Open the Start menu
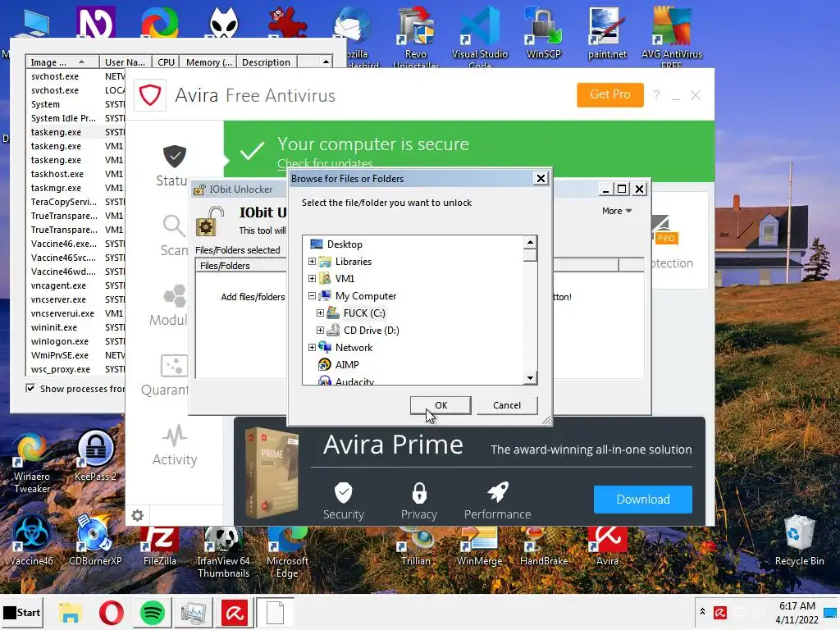The height and width of the screenshot is (630, 840). pyautogui.click(x=22, y=612)
